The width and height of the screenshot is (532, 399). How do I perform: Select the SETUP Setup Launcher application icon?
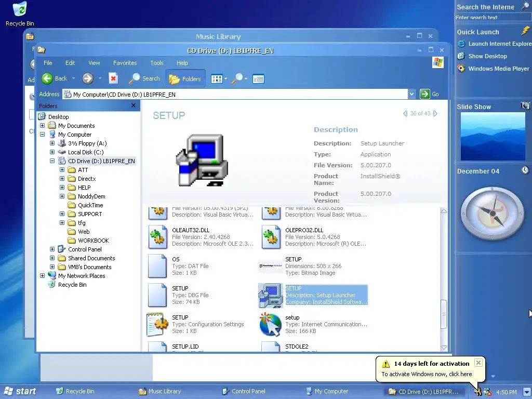[x=270, y=295]
